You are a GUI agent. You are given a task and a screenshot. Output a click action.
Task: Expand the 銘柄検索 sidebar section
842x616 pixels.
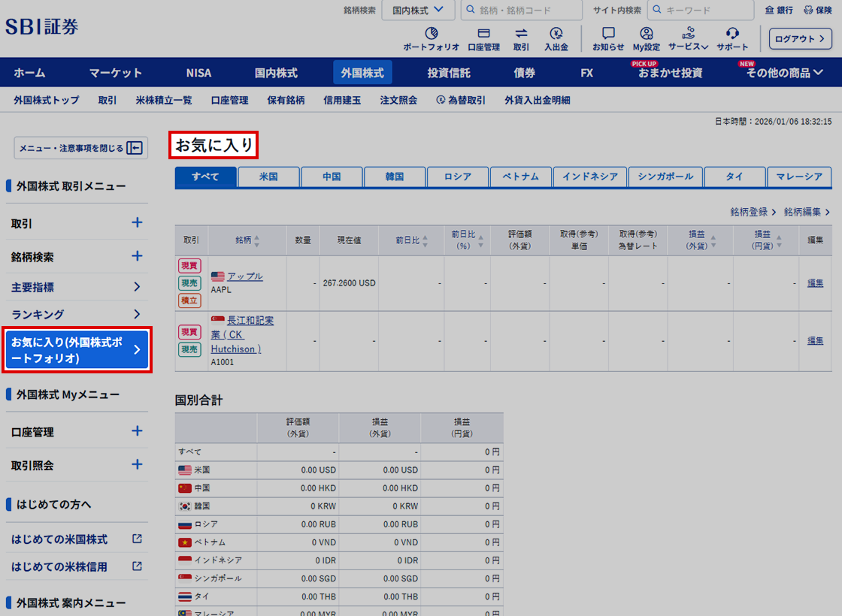[137, 256]
